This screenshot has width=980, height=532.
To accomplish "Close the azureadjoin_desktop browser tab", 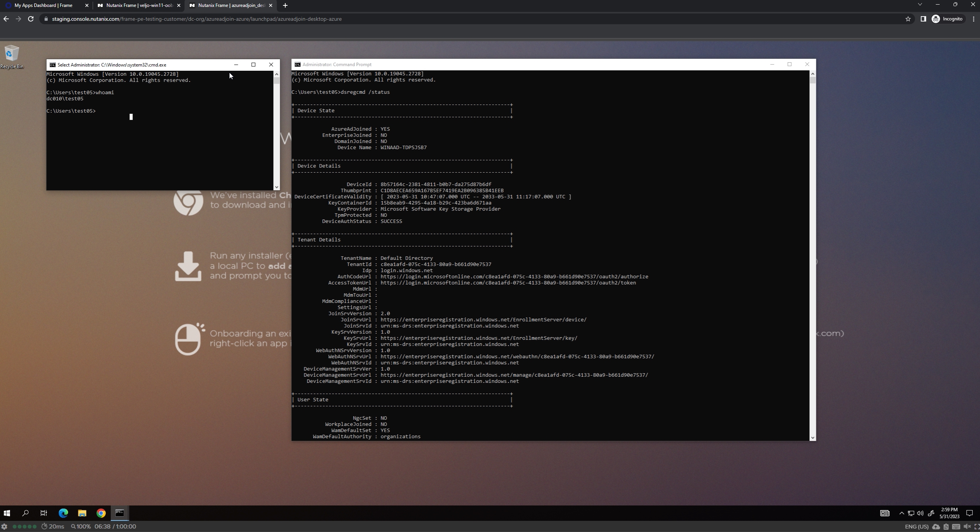I will pos(271,5).
